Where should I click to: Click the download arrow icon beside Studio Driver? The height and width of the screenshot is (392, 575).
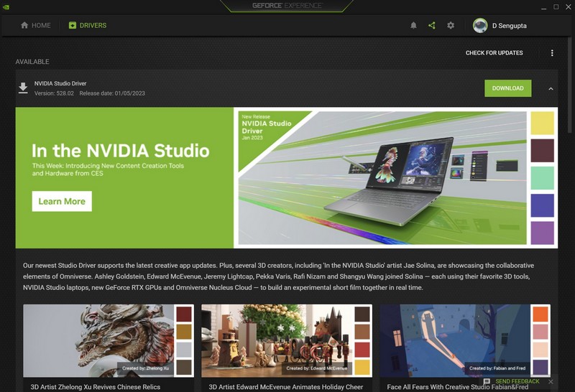[x=23, y=88]
